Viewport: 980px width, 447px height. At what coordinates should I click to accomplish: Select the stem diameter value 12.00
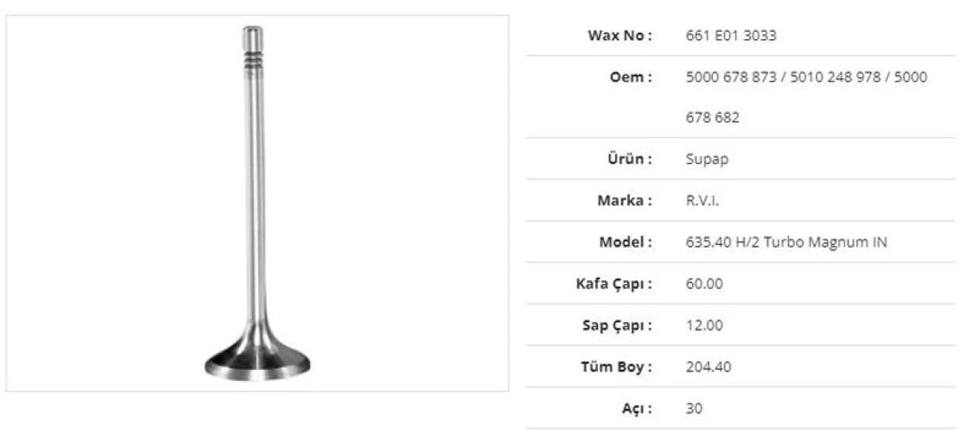click(704, 325)
